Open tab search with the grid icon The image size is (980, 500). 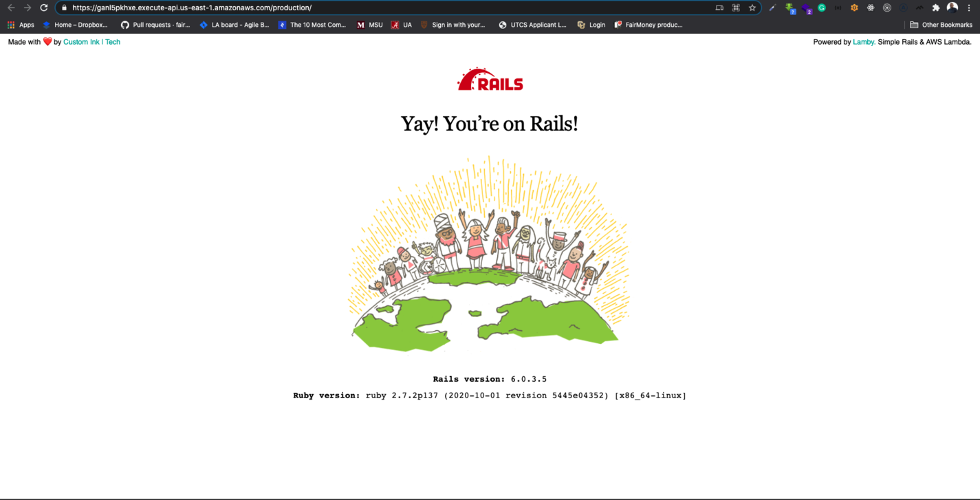(735, 8)
